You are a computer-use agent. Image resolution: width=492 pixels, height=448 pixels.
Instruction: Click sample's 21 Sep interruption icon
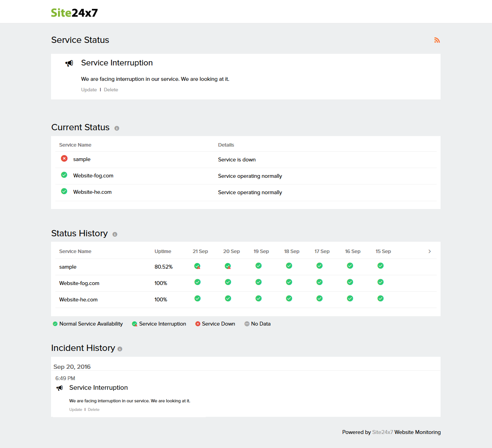[198, 266]
